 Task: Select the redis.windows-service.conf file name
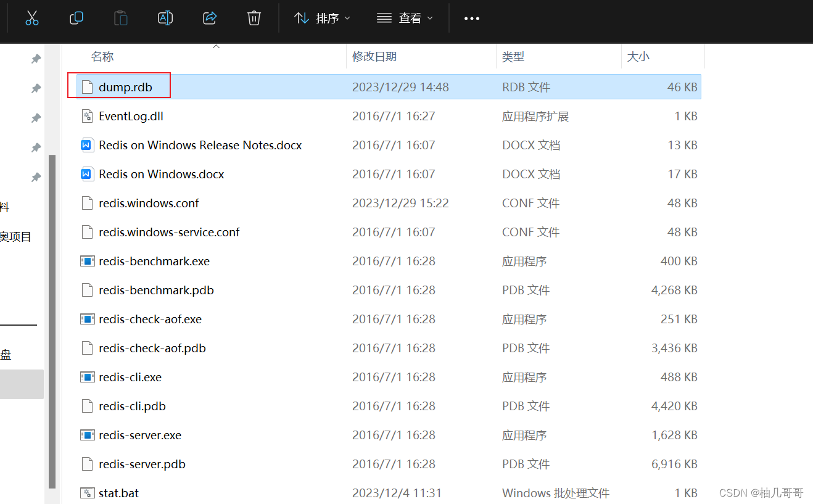[x=169, y=232]
